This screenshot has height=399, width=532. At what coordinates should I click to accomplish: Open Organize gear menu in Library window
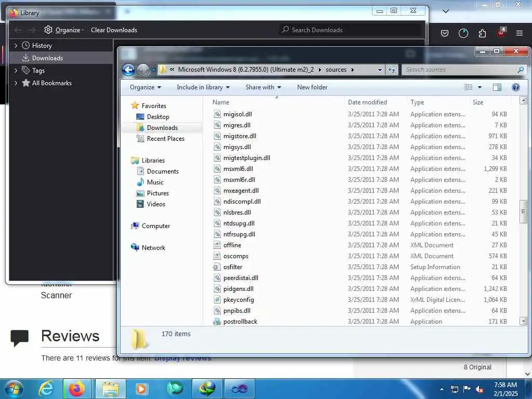(x=64, y=30)
